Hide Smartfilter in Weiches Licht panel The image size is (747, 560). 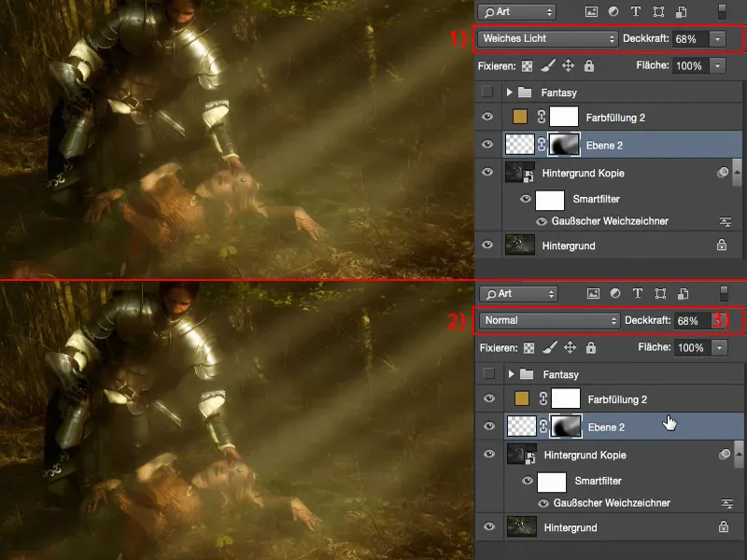click(x=525, y=199)
